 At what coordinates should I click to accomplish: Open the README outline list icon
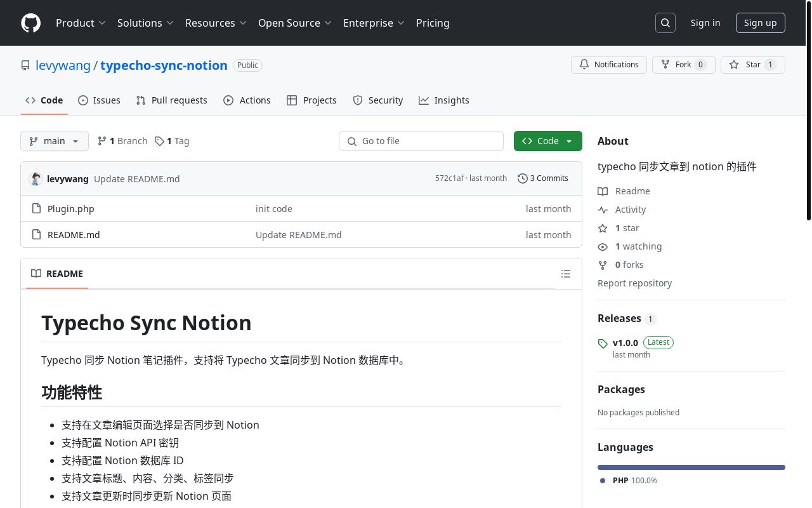566,274
